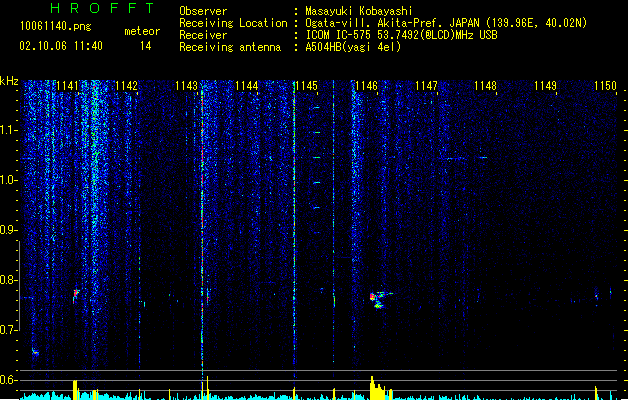Click the 0.7 kHz axis label
The image size is (629, 400).
[8, 330]
